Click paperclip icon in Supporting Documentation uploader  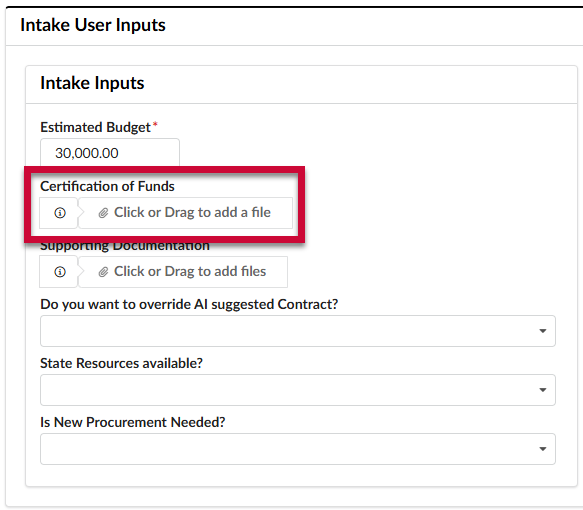coord(103,272)
